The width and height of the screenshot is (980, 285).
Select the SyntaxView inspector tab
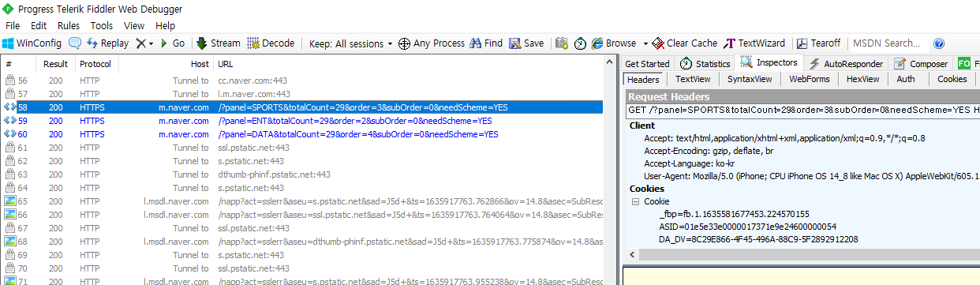(x=750, y=79)
